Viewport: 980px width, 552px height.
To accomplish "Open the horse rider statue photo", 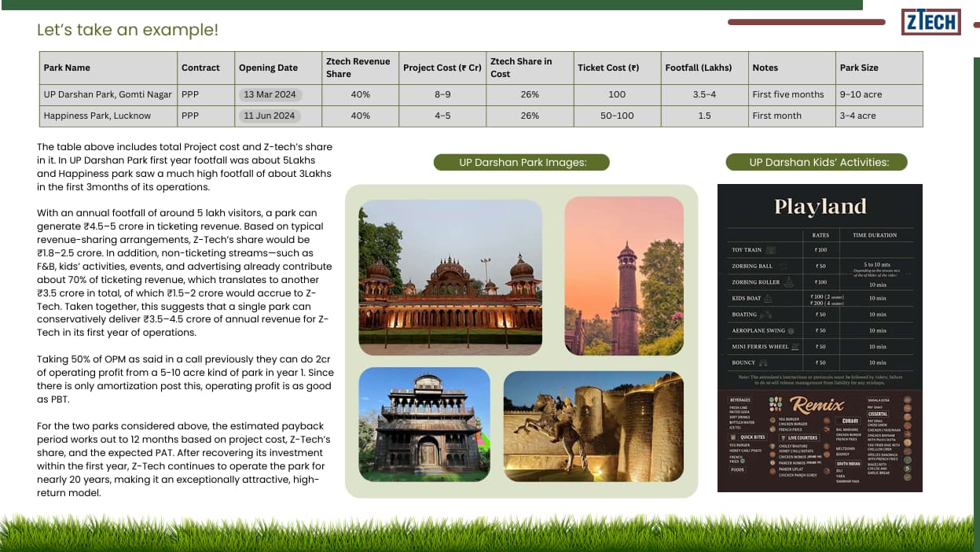I will click(x=593, y=426).
